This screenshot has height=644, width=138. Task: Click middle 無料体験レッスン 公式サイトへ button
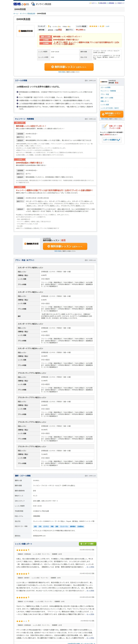(x=65, y=247)
